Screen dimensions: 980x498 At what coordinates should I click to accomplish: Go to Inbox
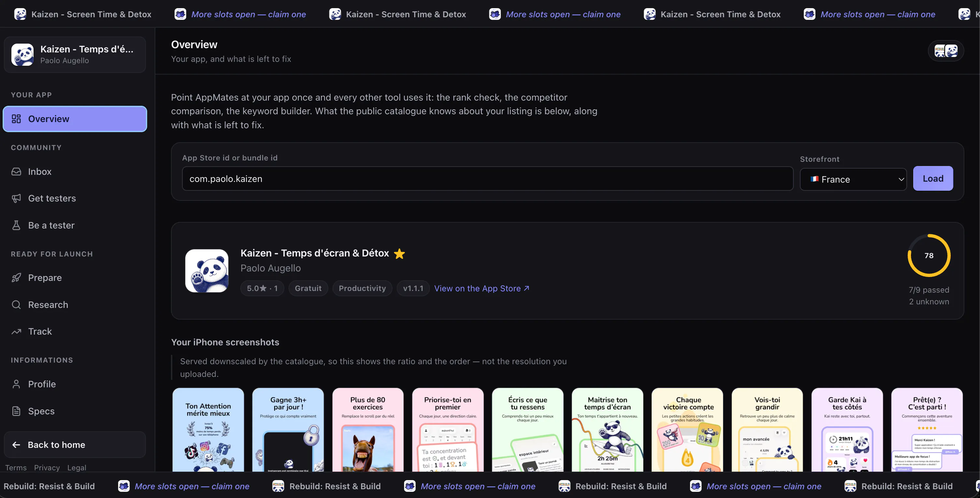pos(75,172)
